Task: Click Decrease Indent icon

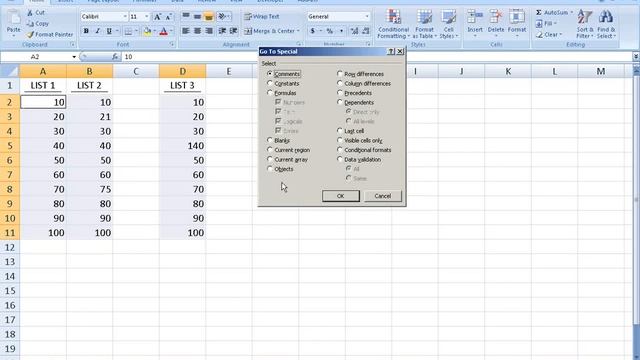Action: click(222, 31)
